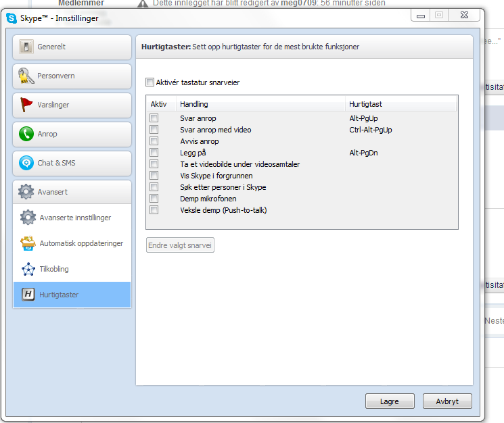Check the Legg på checkbox
504x423 pixels.
(154, 153)
